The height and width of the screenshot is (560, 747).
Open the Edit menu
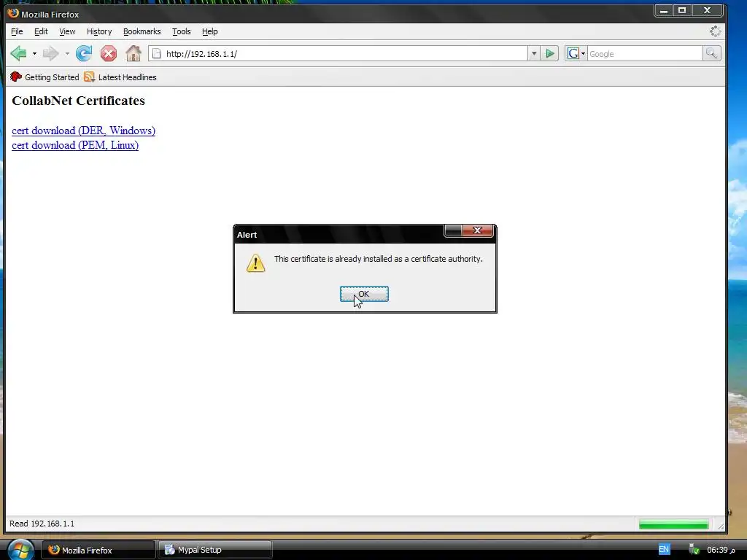click(x=41, y=31)
